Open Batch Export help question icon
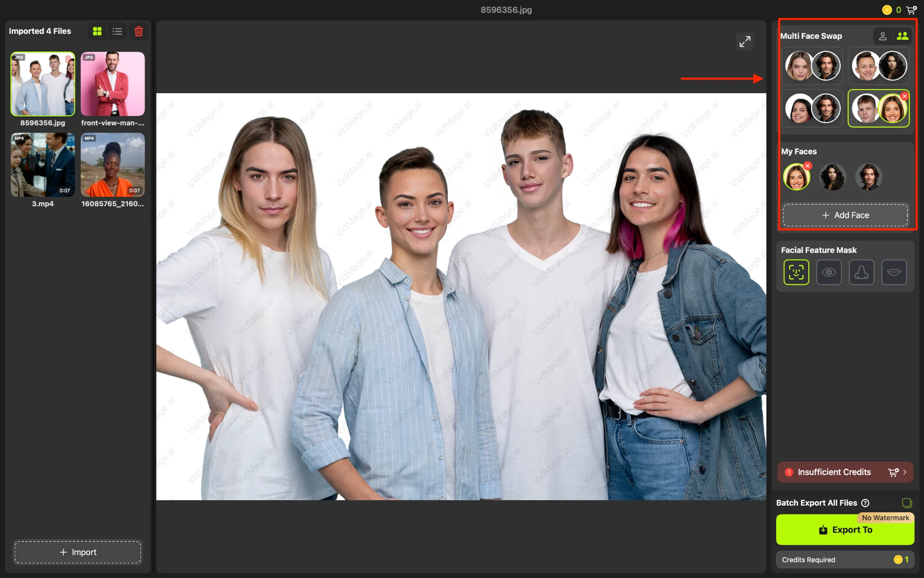The width and height of the screenshot is (924, 578). (865, 503)
